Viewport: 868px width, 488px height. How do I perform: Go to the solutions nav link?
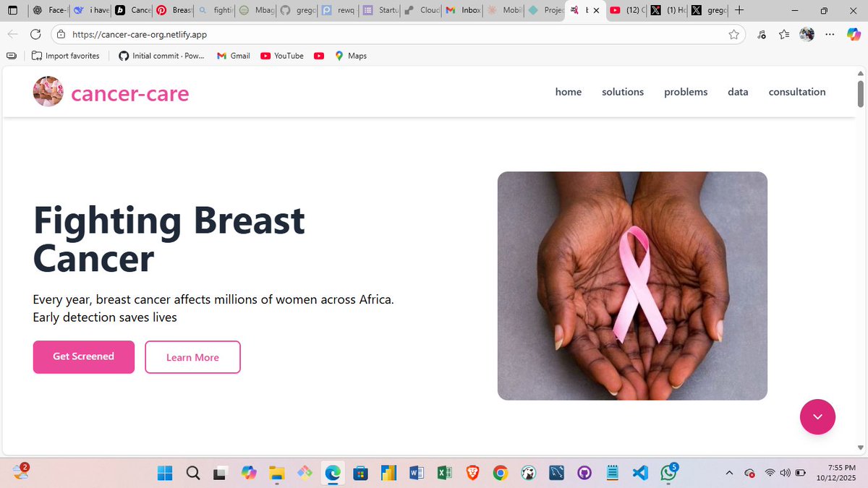tap(623, 92)
